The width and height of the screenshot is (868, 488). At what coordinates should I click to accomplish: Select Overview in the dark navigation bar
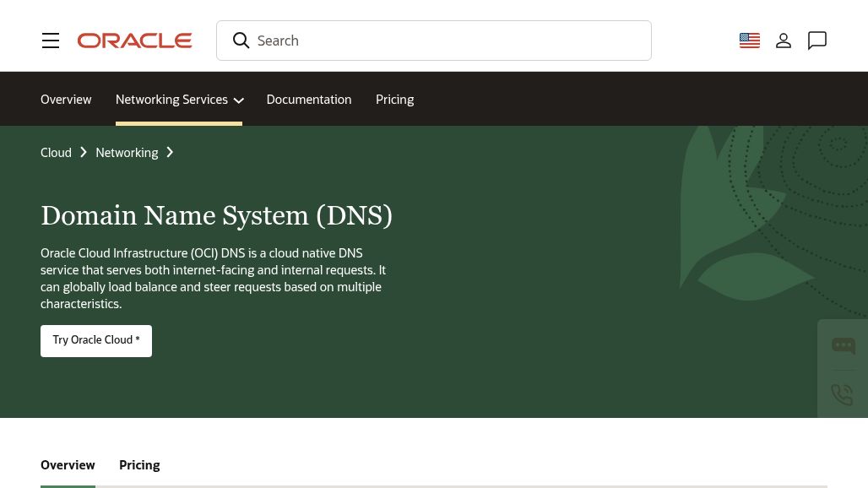coord(66,100)
